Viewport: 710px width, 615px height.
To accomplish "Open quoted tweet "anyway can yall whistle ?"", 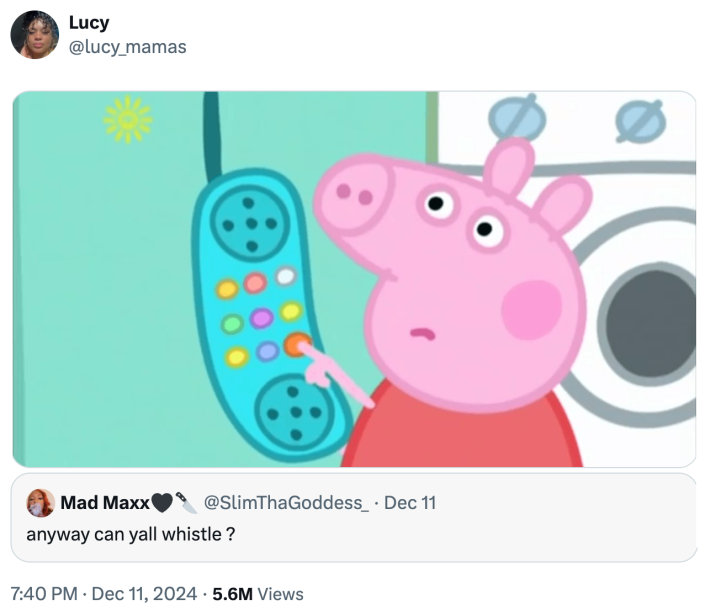I will (131, 533).
